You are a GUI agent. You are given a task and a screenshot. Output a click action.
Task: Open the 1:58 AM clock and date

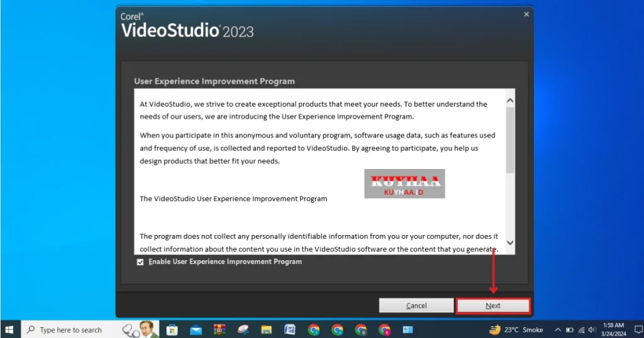(x=614, y=330)
